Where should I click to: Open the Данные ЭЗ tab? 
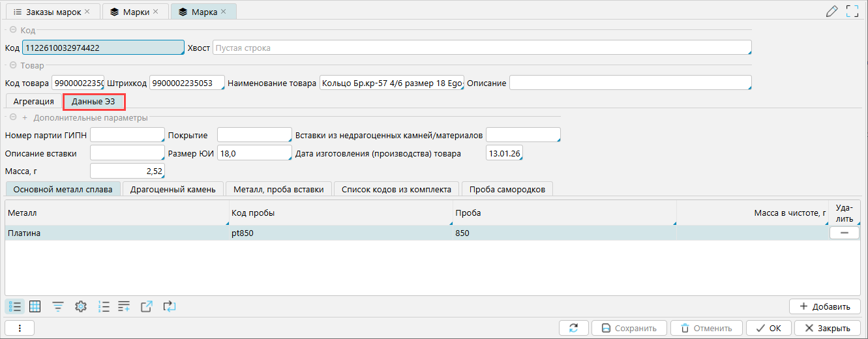(x=93, y=102)
